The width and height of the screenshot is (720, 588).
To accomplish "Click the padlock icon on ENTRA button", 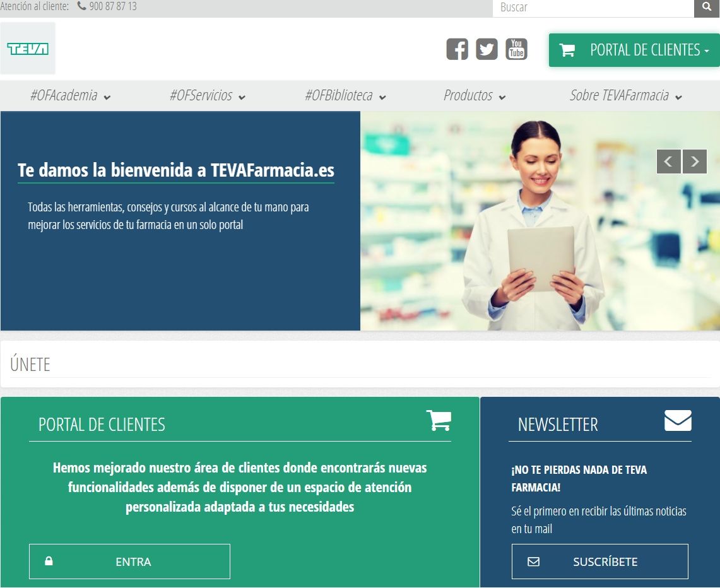I will point(49,561).
